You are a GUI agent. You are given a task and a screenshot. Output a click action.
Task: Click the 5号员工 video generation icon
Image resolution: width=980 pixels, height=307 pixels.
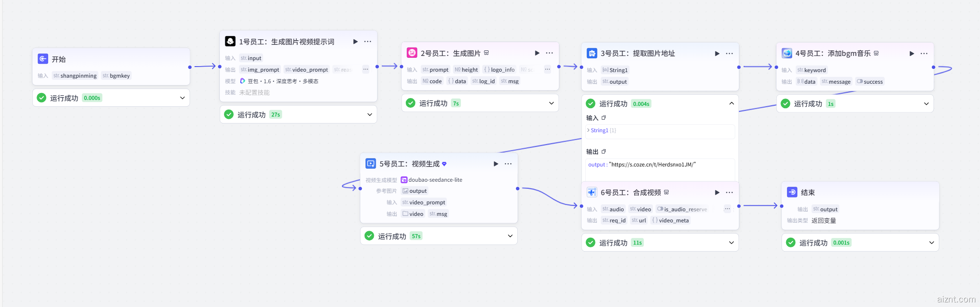click(371, 164)
